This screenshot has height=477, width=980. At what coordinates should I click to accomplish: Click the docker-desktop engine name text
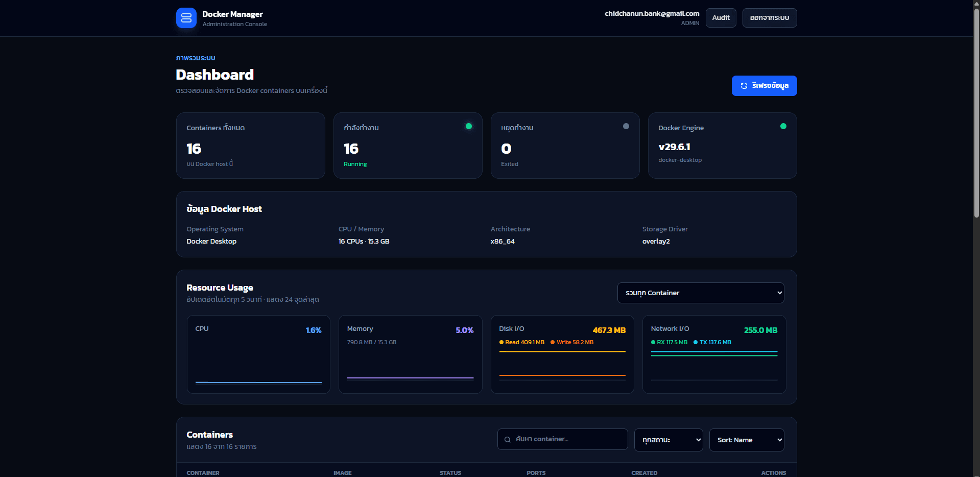point(680,160)
